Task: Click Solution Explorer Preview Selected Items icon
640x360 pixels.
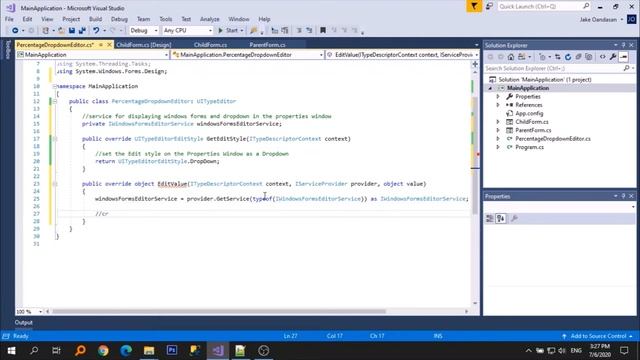Action: click(x=624, y=57)
